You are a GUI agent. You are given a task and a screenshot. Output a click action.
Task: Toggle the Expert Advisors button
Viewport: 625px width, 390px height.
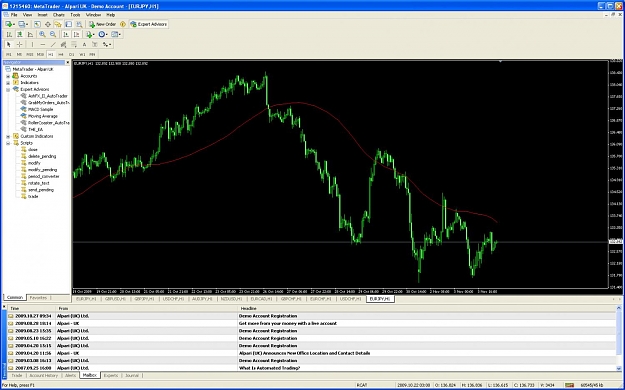(149, 24)
